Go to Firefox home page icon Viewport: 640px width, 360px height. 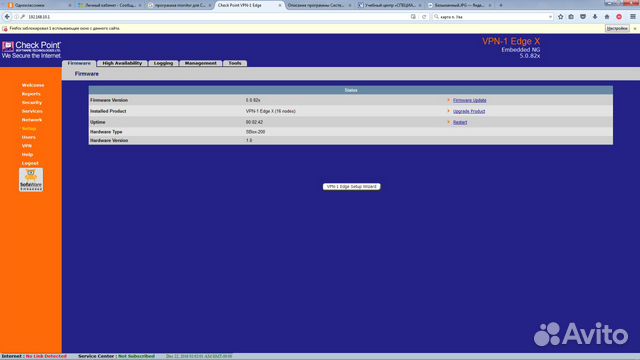(607, 17)
